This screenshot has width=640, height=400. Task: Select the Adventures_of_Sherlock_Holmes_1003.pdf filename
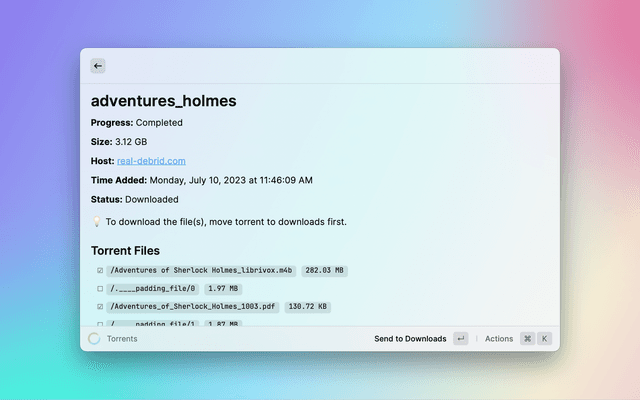194,307
